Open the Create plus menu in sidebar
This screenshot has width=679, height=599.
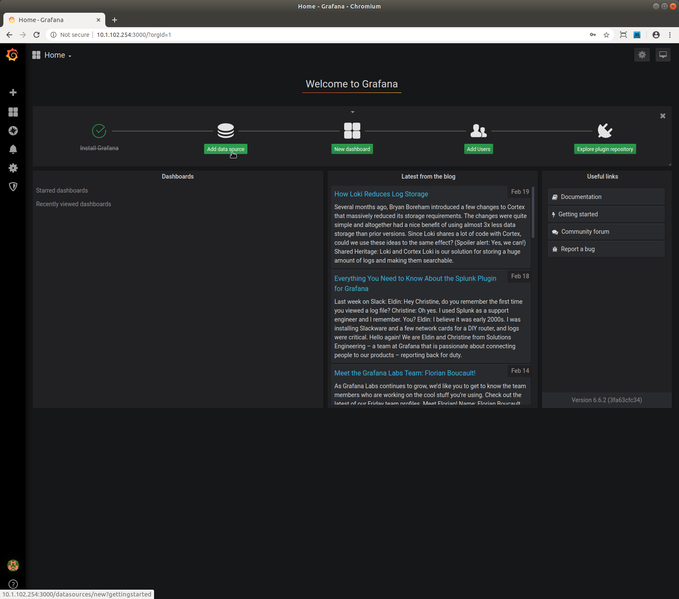(x=13, y=92)
